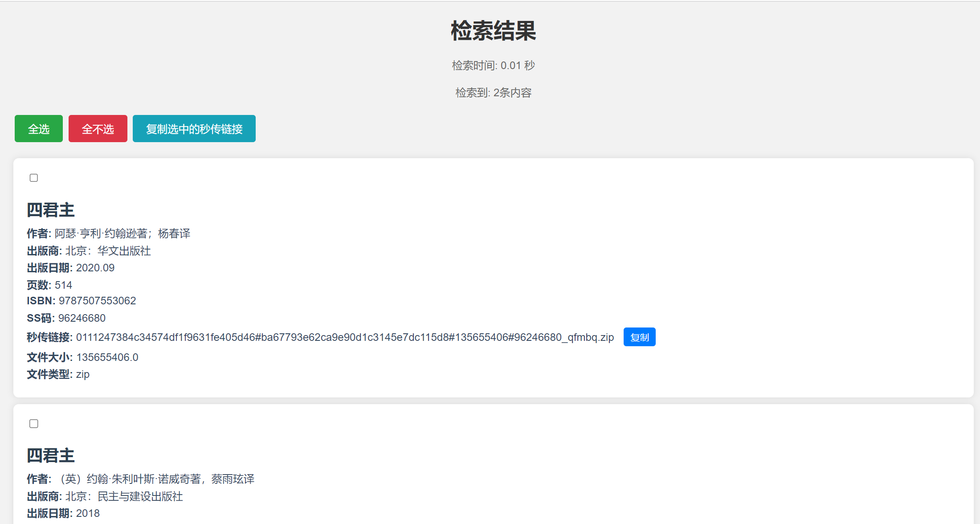
Task: Click ISBN value 9787507553062
Action: (98, 301)
